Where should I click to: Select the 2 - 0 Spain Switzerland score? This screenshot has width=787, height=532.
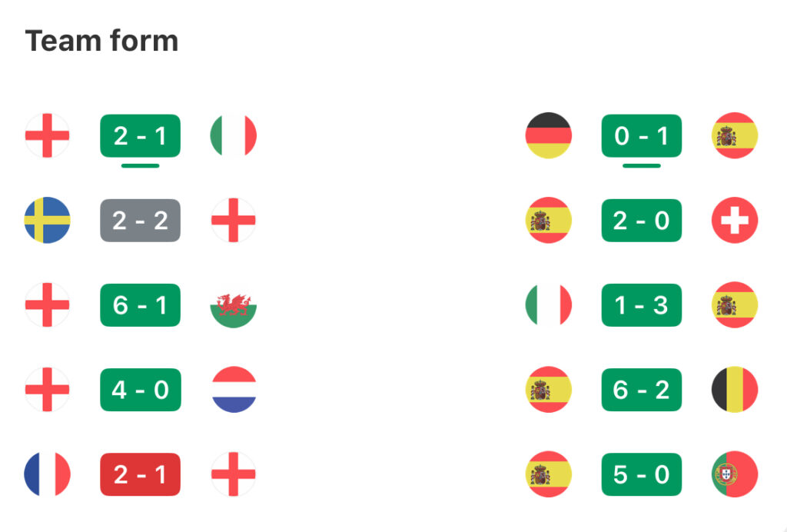click(x=642, y=221)
